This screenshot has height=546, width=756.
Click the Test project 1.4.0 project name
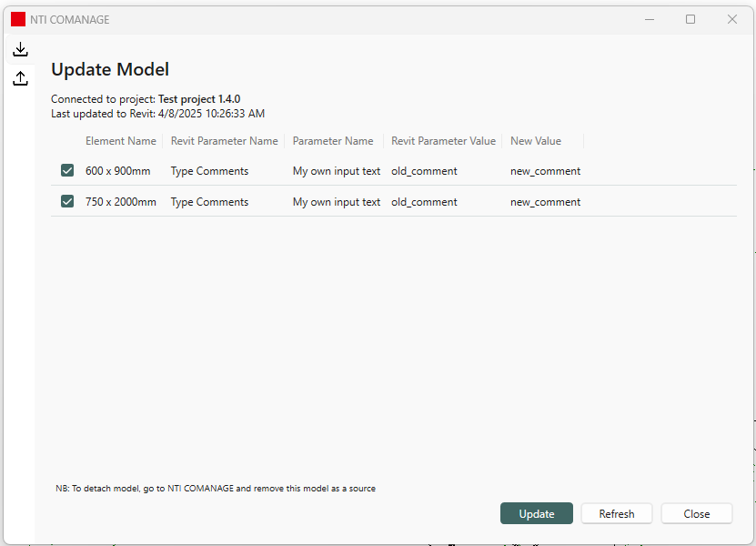click(199, 99)
